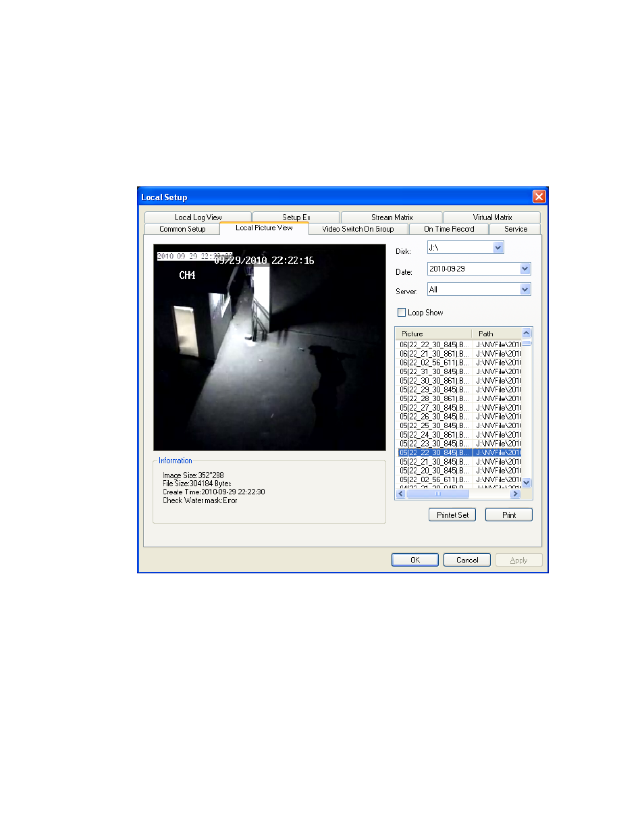Screen dimensions: 644x834
Task: Enable the Loop Show checkbox
Action: point(402,313)
